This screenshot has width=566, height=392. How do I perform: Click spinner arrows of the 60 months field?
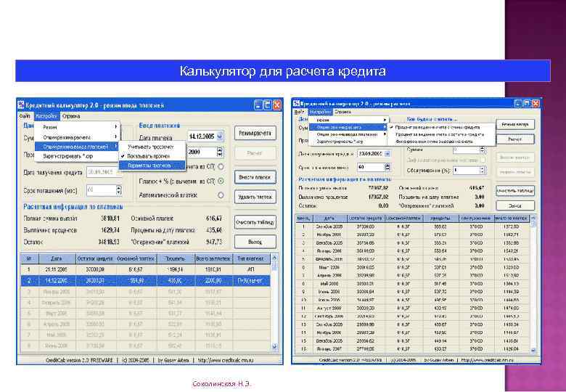coord(387,167)
